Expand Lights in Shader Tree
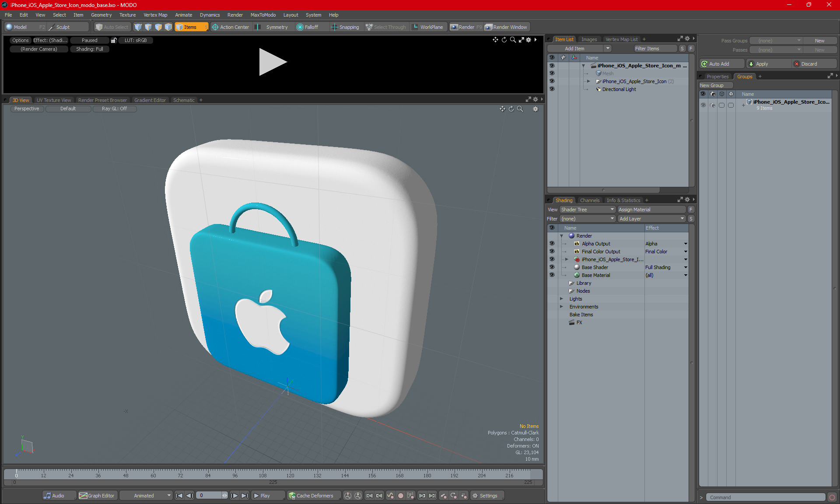This screenshot has height=504, width=840. coord(562,299)
